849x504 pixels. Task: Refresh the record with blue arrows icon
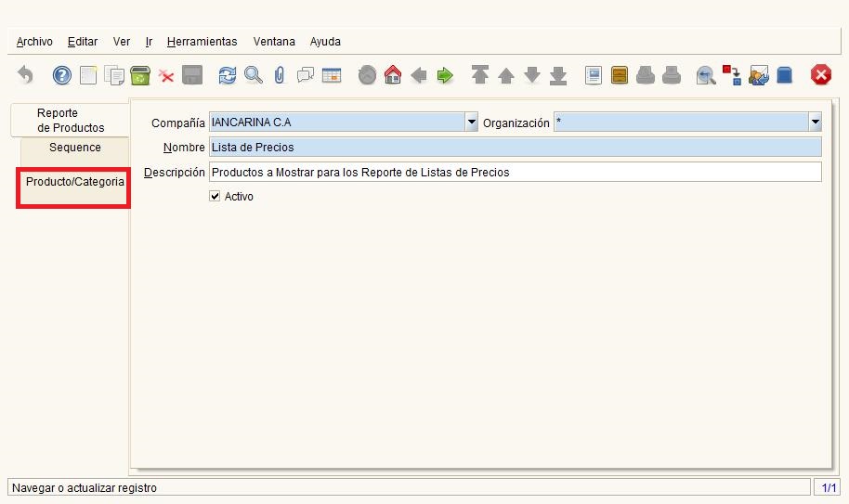coord(227,75)
